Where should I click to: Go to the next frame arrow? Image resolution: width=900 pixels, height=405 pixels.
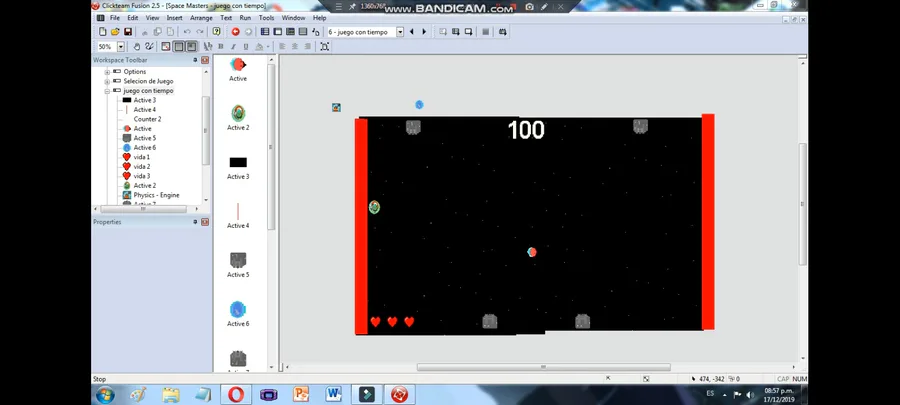click(x=424, y=32)
